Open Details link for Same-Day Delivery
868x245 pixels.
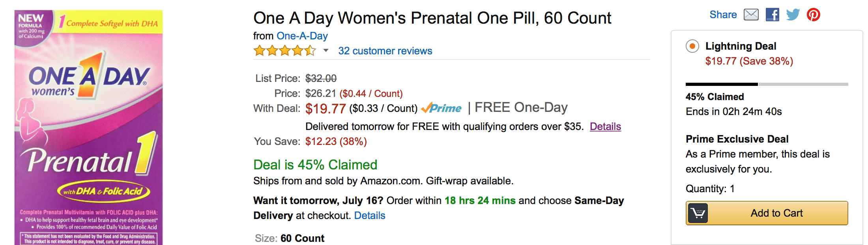[x=370, y=215]
